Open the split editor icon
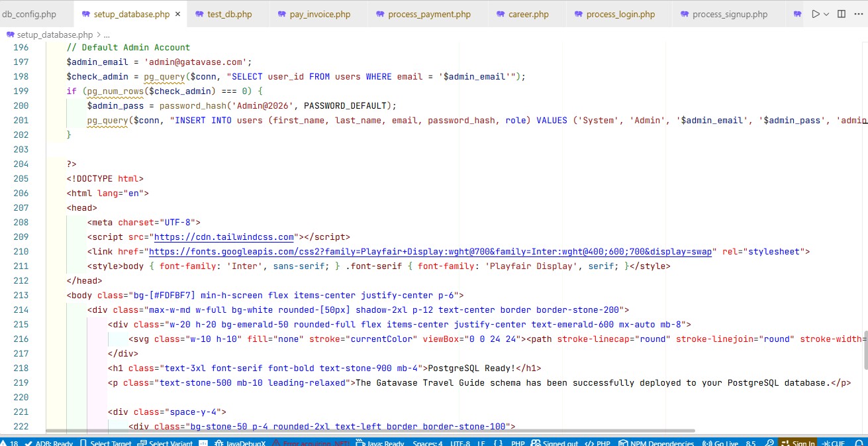 841,14
